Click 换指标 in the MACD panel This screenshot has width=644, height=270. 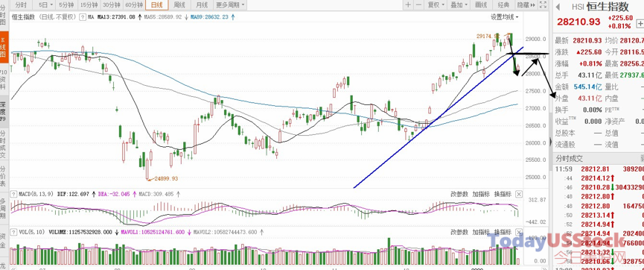(x=503, y=194)
